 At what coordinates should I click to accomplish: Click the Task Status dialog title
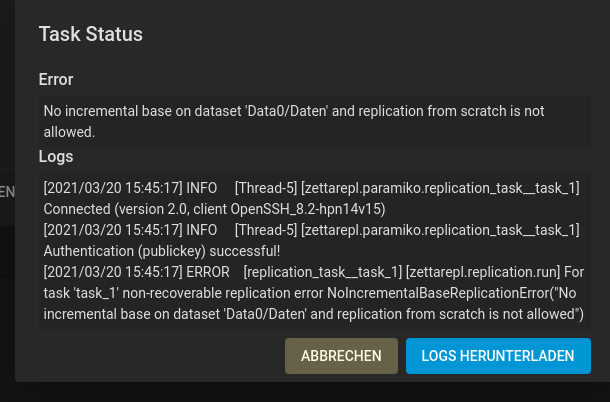pos(91,34)
